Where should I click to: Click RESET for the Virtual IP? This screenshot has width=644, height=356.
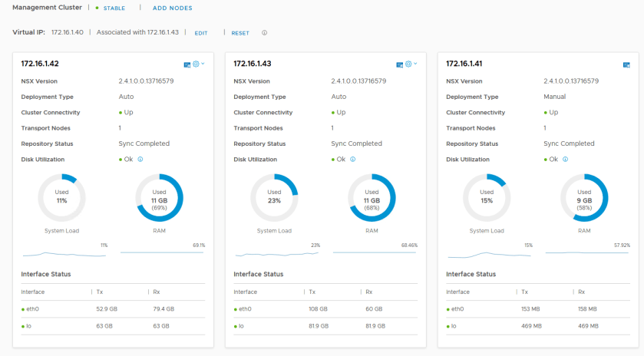(240, 33)
